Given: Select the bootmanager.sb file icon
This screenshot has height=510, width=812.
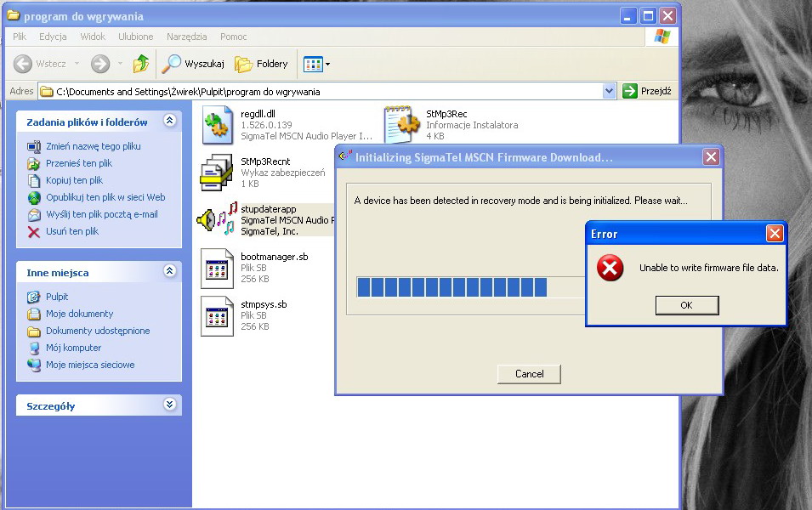Looking at the screenshot, I should point(217,269).
